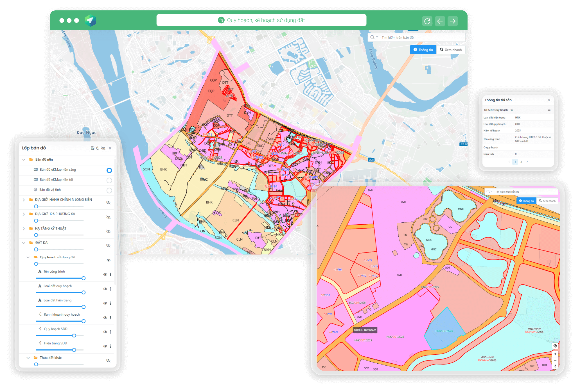
Task: Hide all layers via header crossed-eye icon
Action: click(103, 148)
